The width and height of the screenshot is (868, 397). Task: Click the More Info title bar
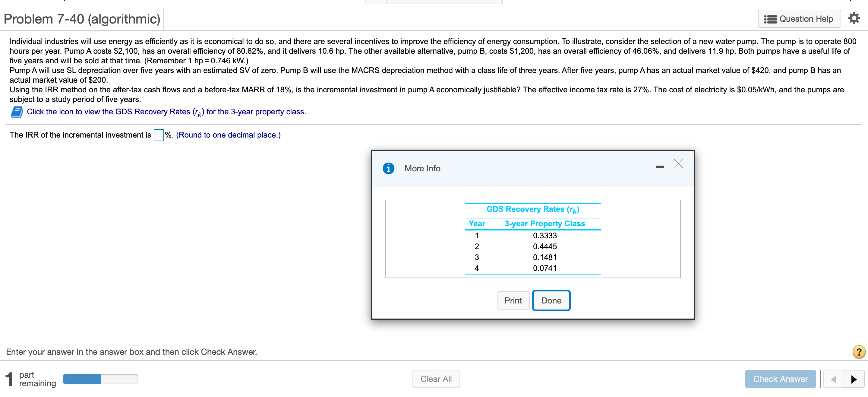tap(422, 168)
